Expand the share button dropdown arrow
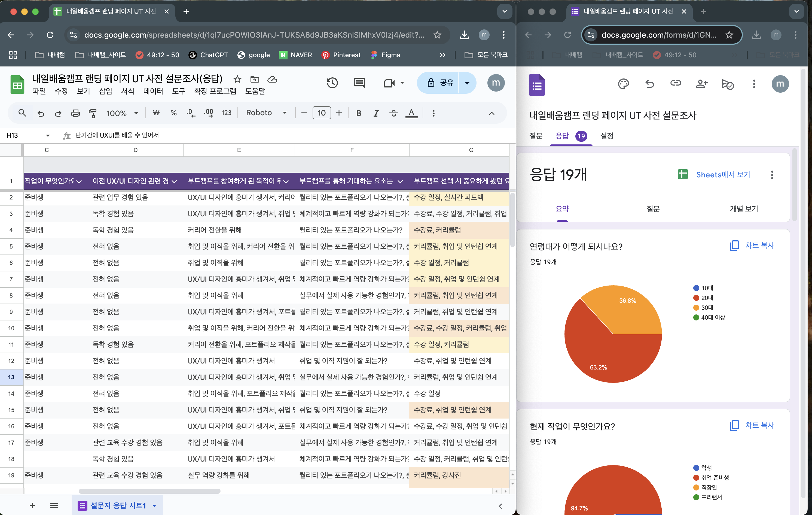The image size is (812, 515). (x=467, y=83)
